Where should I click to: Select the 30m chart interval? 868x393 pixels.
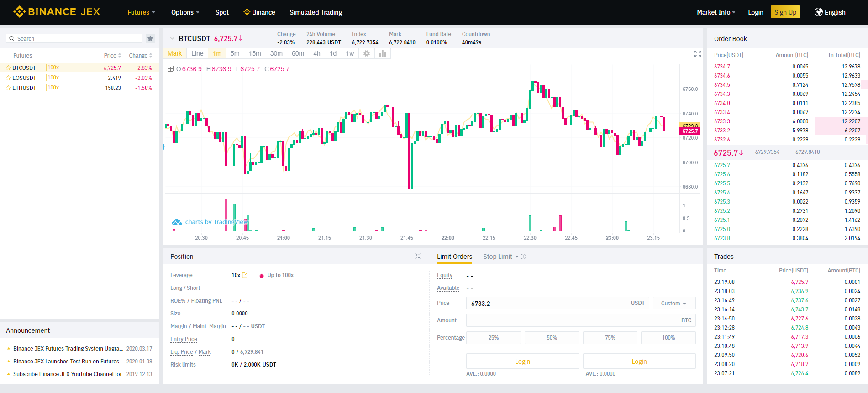(x=276, y=53)
